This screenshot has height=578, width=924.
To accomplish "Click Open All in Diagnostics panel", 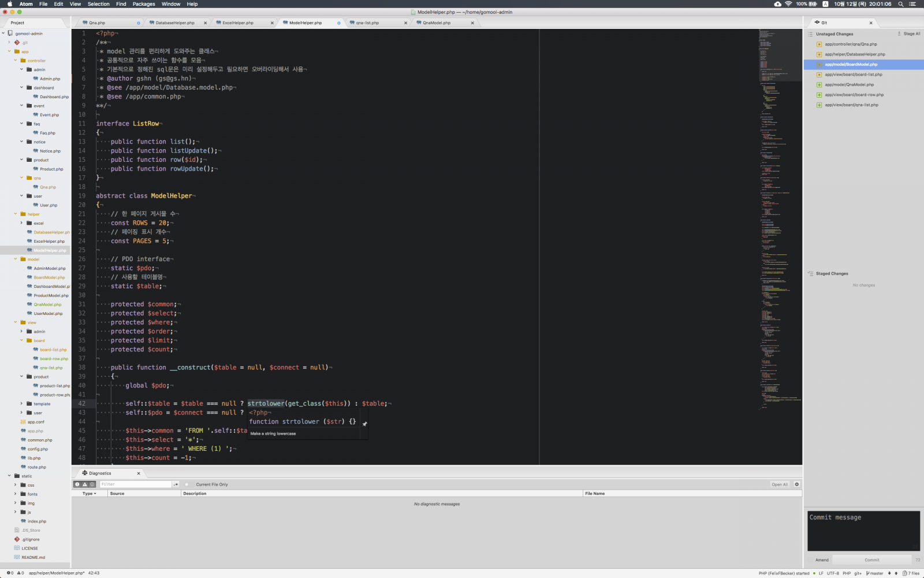I will click(x=779, y=484).
